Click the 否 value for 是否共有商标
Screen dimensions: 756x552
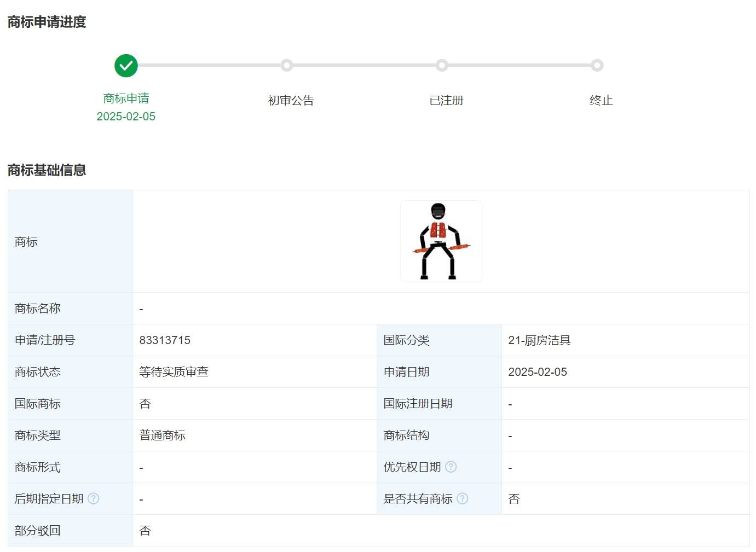514,499
